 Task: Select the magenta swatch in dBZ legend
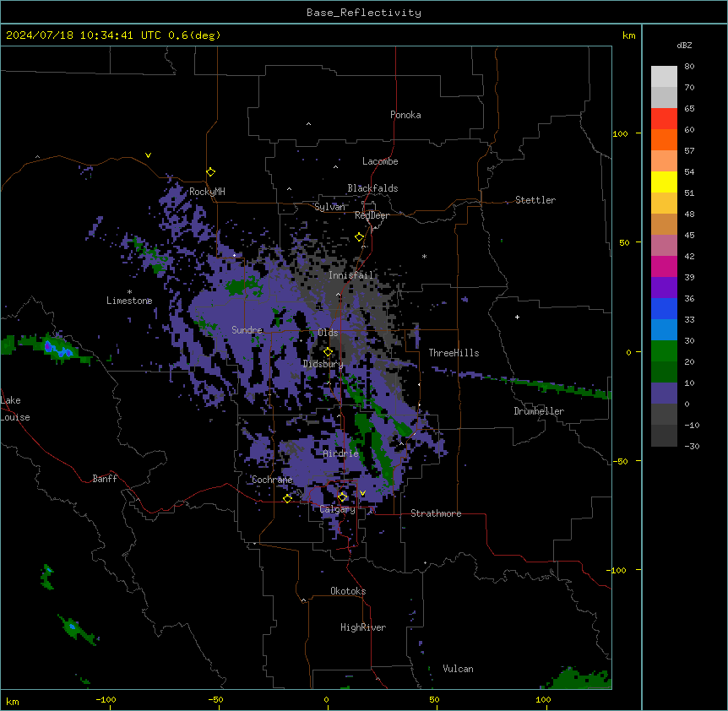click(664, 266)
